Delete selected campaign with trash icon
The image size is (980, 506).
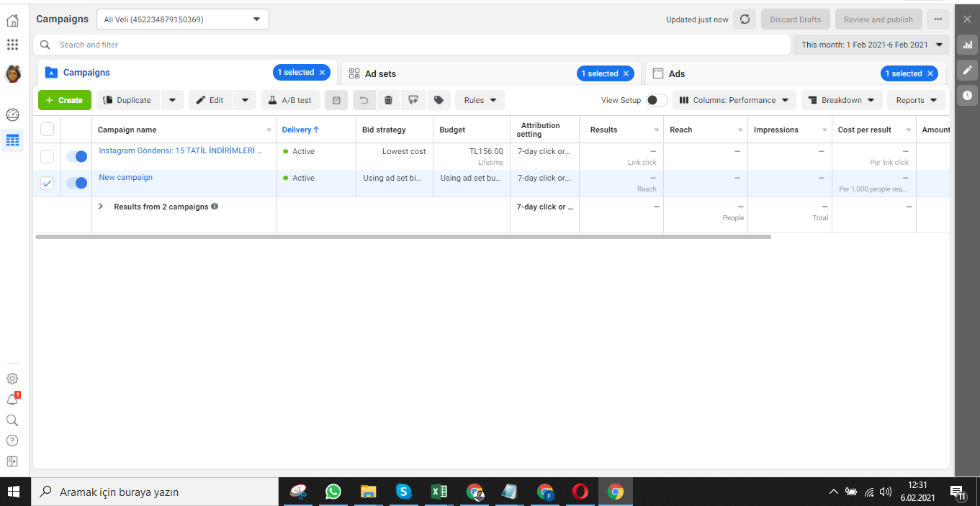(389, 100)
